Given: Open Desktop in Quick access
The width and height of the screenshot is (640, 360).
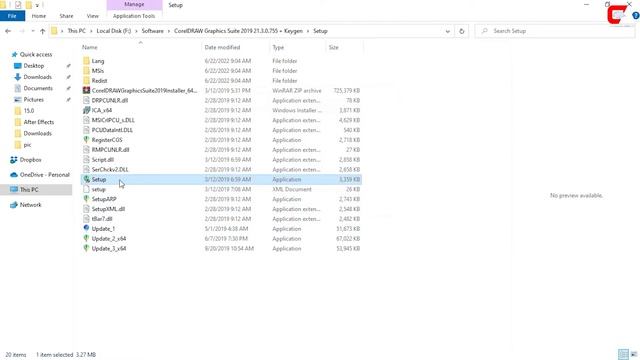Looking at the screenshot, I should coord(33,66).
